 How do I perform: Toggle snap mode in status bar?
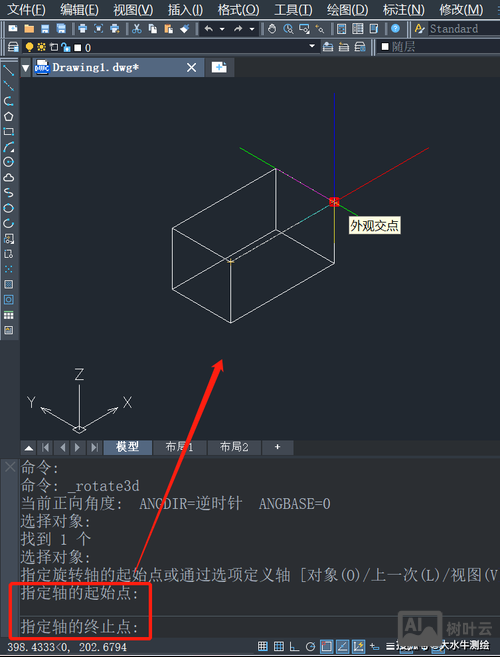(263, 646)
